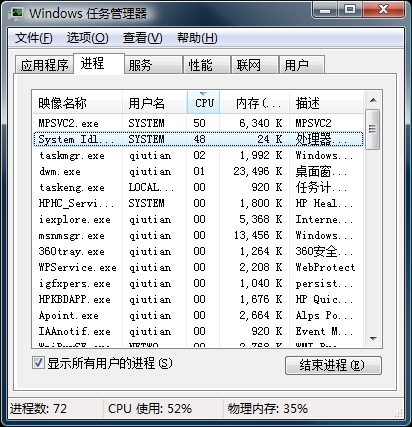412x427 pixels.
Task: Click the 360安全... description cell
Action: pos(324,251)
